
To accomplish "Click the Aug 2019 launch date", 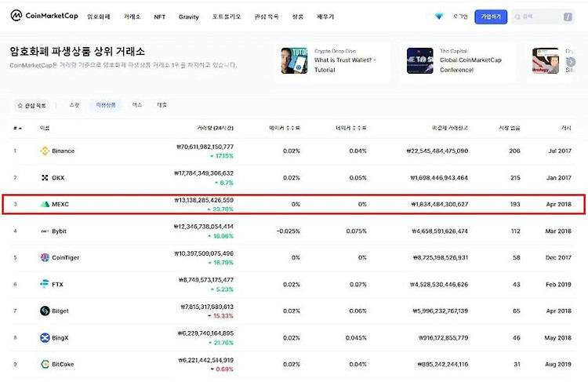I will 558,365.
